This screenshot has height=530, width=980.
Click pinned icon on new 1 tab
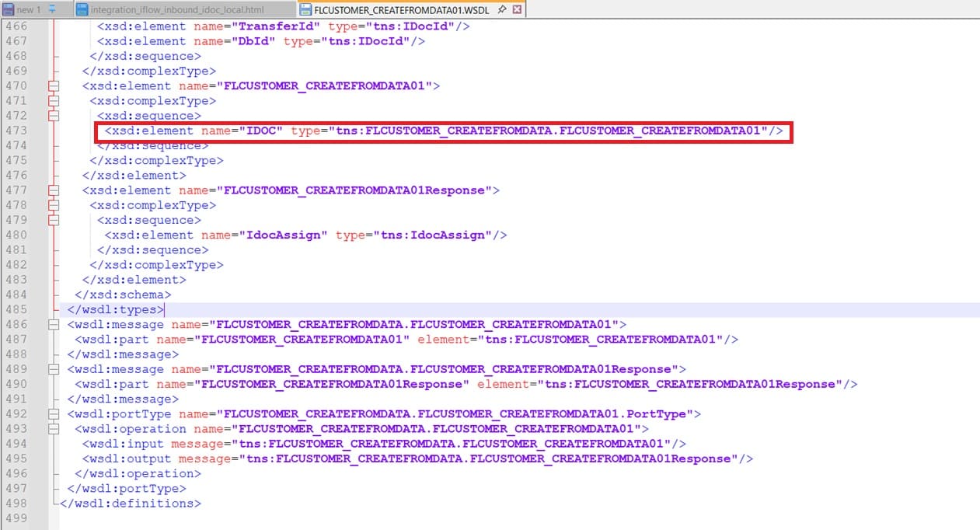53,9
